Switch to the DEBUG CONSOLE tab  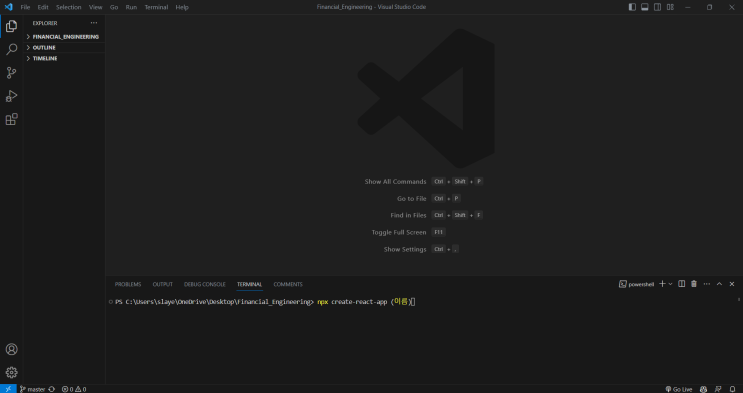205,284
